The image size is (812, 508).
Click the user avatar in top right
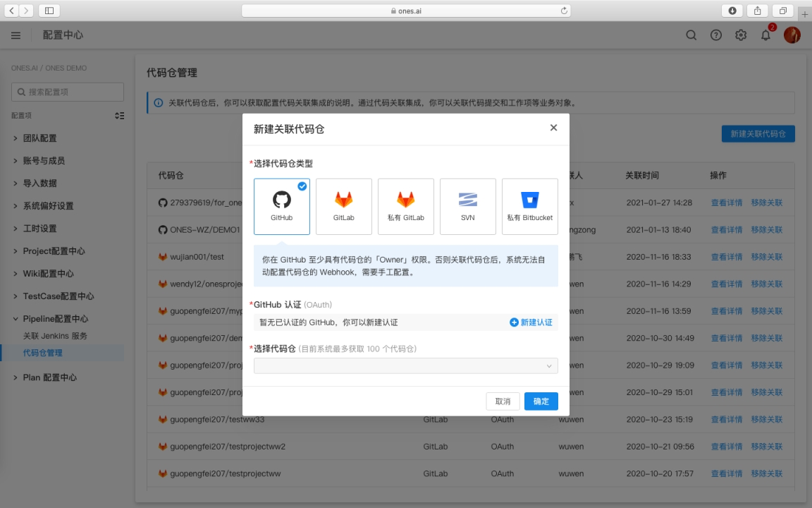coord(792,35)
